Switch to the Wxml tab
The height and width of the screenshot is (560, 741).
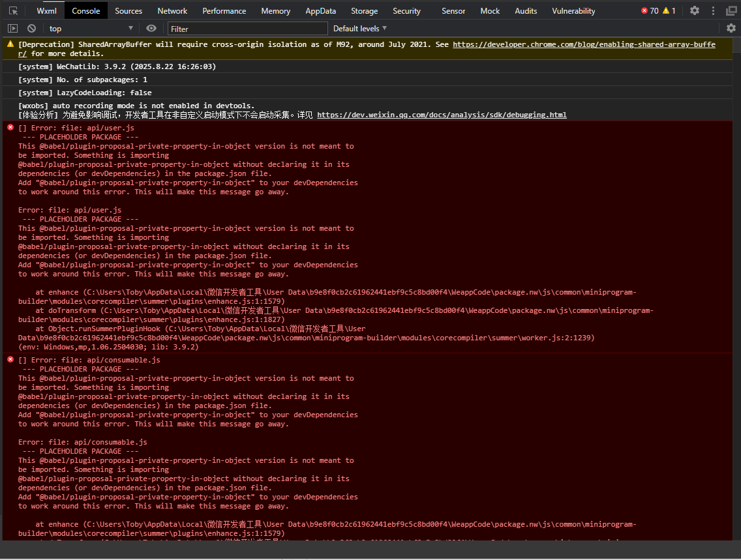click(47, 11)
